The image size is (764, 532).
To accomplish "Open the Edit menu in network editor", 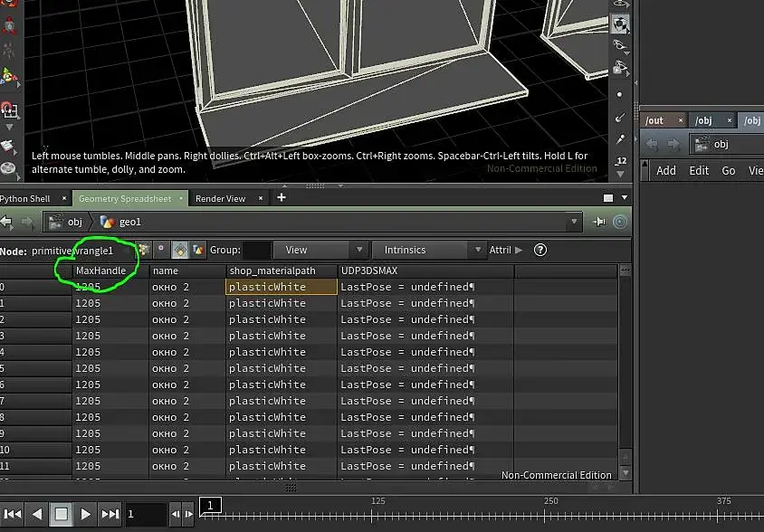I will coord(699,170).
